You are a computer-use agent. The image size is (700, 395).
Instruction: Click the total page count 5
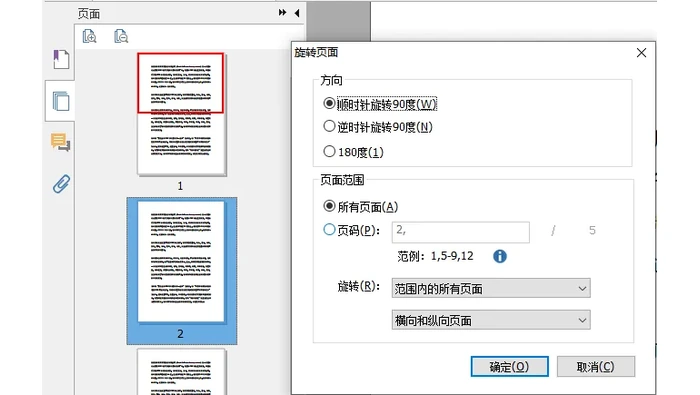[x=592, y=230]
